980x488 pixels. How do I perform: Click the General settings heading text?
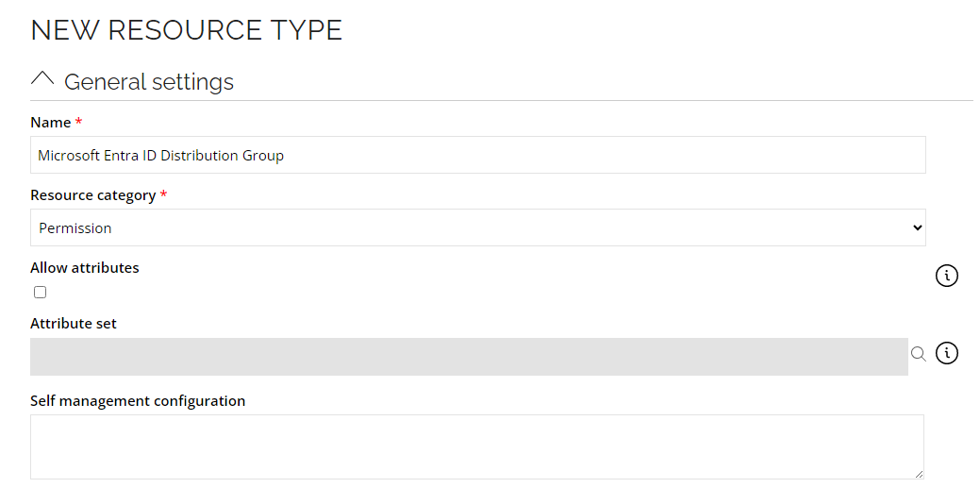tap(149, 82)
